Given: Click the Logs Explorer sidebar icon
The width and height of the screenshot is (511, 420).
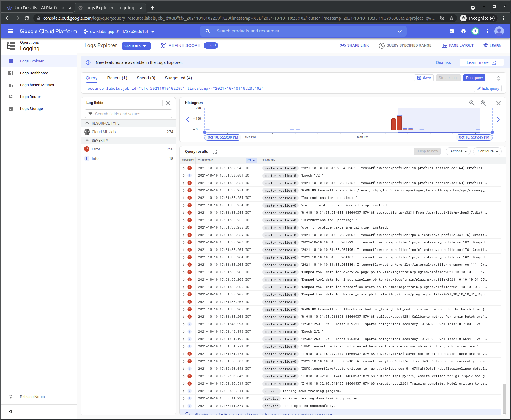Looking at the screenshot, I should point(11,61).
